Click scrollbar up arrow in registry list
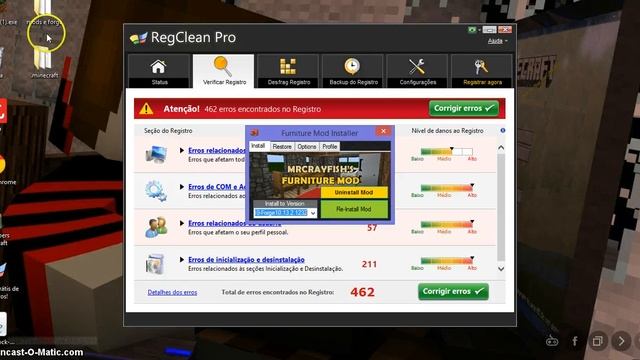 pyautogui.click(x=501, y=148)
